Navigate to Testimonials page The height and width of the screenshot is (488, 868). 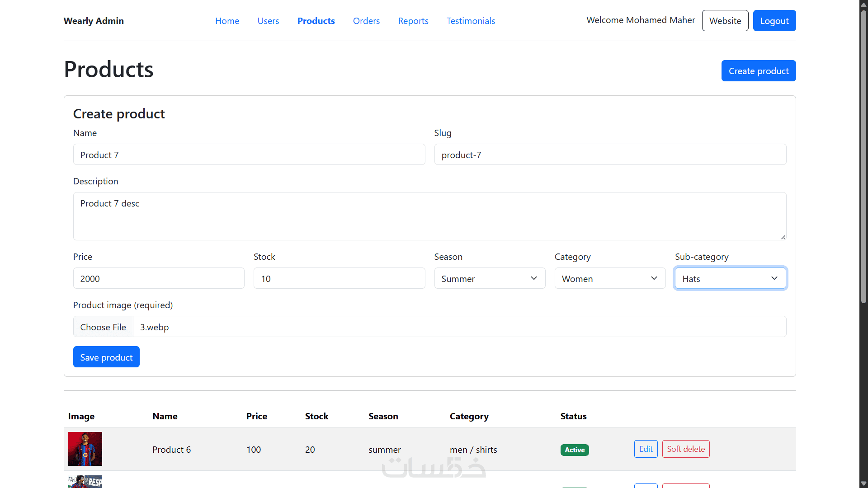[x=471, y=21]
